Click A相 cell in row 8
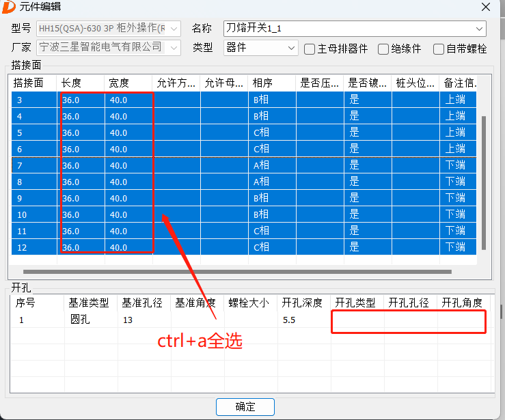505x420 pixels. pyautogui.click(x=272, y=182)
